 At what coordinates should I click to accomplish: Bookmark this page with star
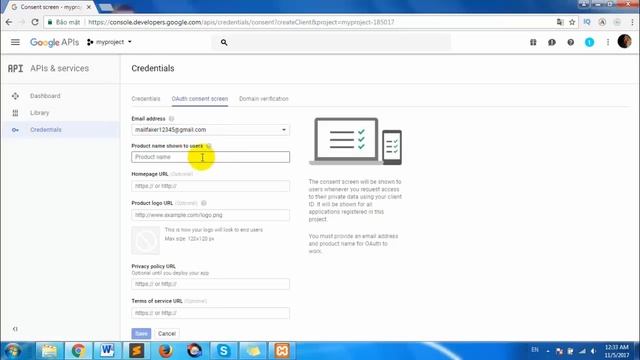point(572,22)
